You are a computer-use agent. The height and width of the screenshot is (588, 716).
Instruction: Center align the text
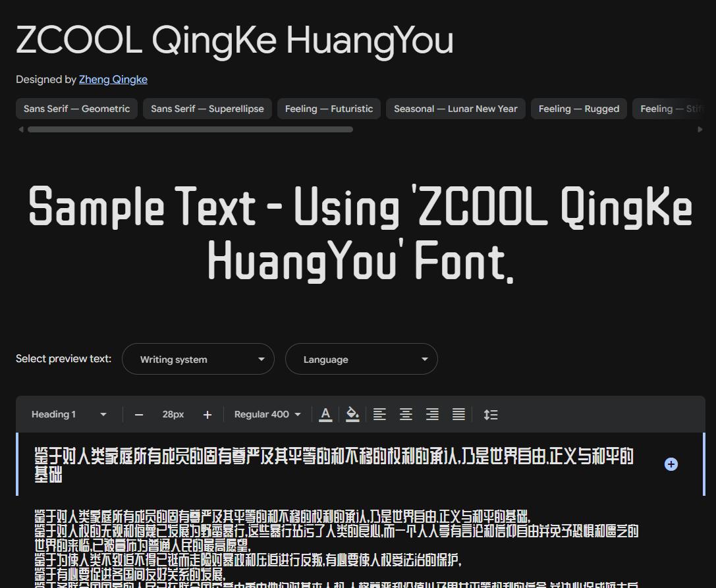(x=406, y=415)
